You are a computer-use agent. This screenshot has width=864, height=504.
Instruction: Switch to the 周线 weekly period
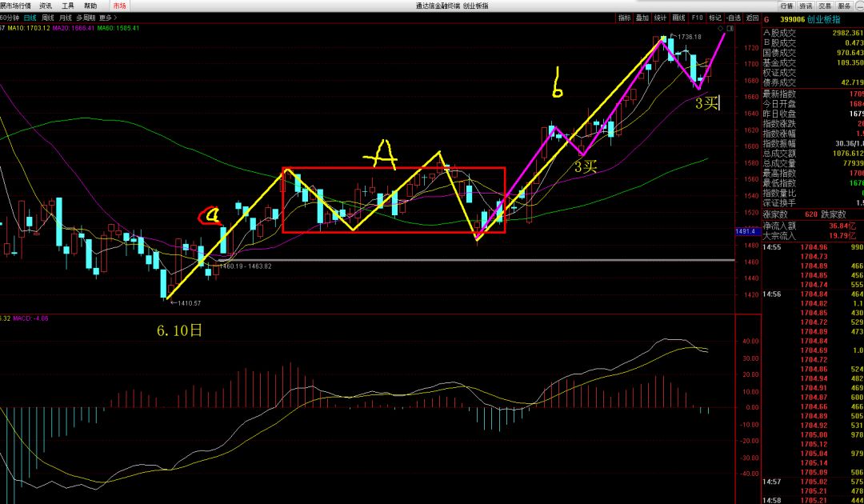[47, 18]
